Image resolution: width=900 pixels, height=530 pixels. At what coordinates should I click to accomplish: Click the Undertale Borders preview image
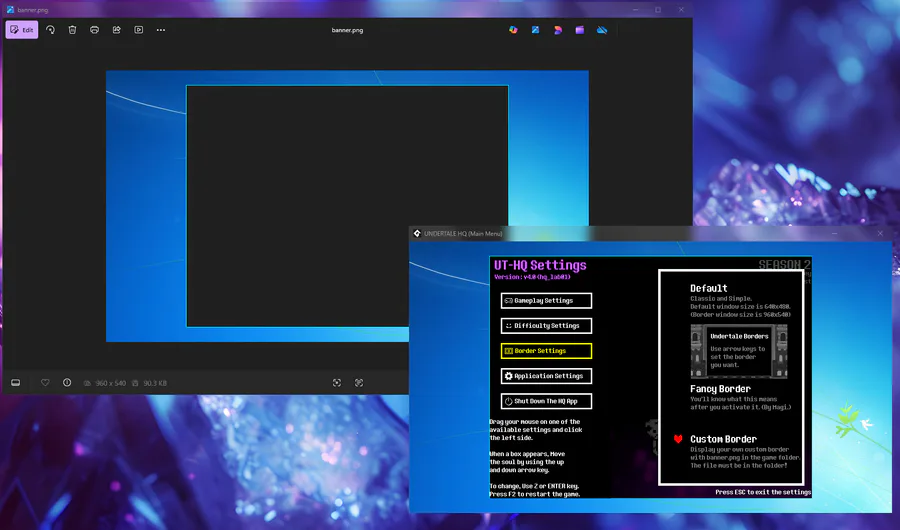[739, 351]
